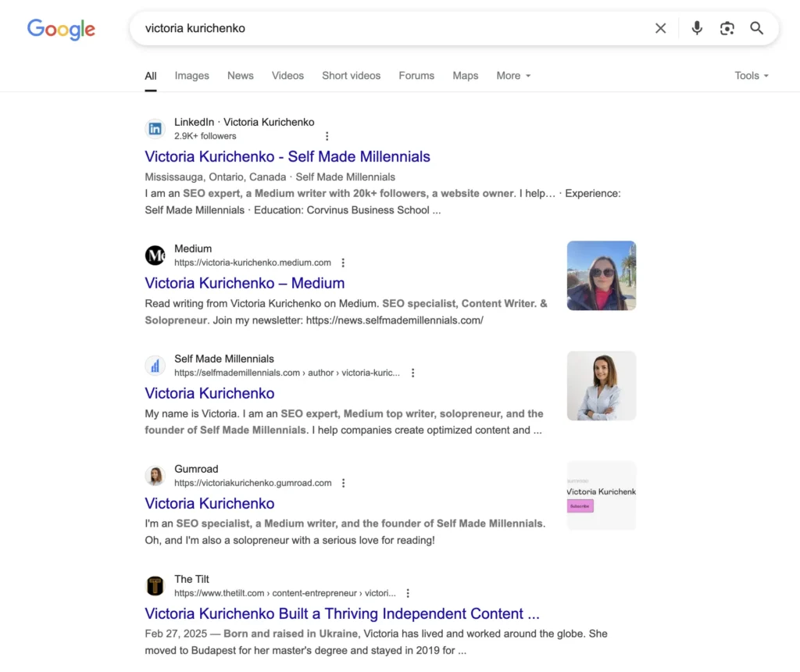This screenshot has width=800, height=672.
Task: Open the three-dot menu on the LinkedIn result
Action: point(327,136)
